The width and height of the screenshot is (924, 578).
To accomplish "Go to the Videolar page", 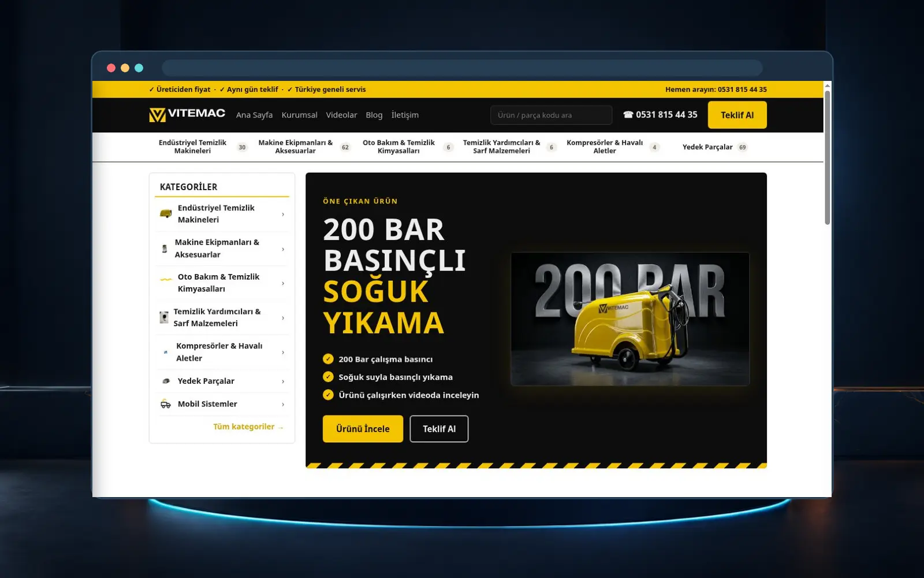I will point(341,115).
